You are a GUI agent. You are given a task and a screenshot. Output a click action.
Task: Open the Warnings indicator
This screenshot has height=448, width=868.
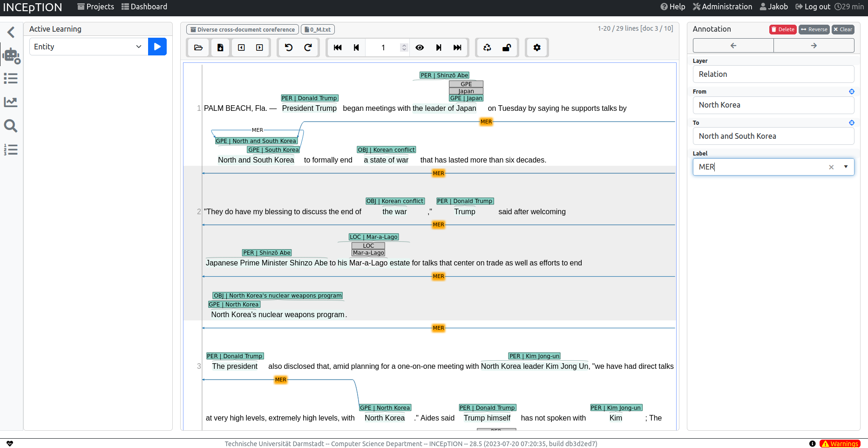click(x=840, y=444)
